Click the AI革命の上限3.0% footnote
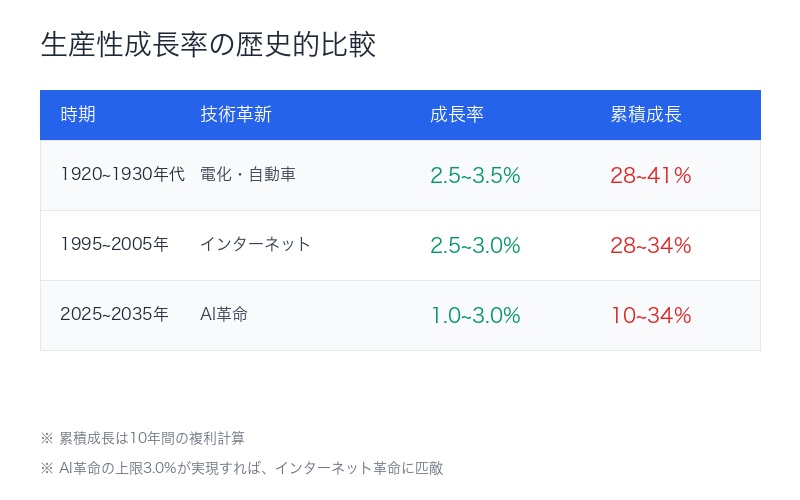The width and height of the screenshot is (800, 500). 250,468
